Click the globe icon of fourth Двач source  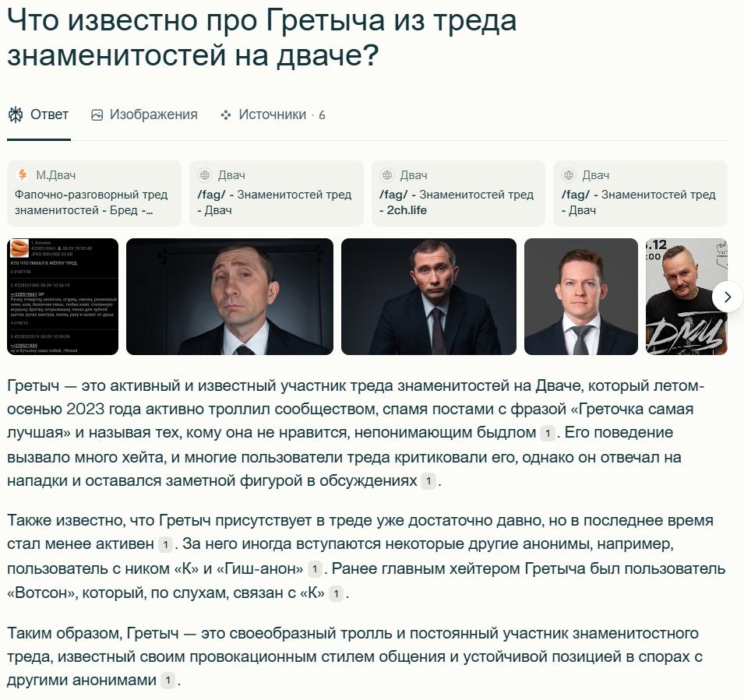tap(569, 175)
